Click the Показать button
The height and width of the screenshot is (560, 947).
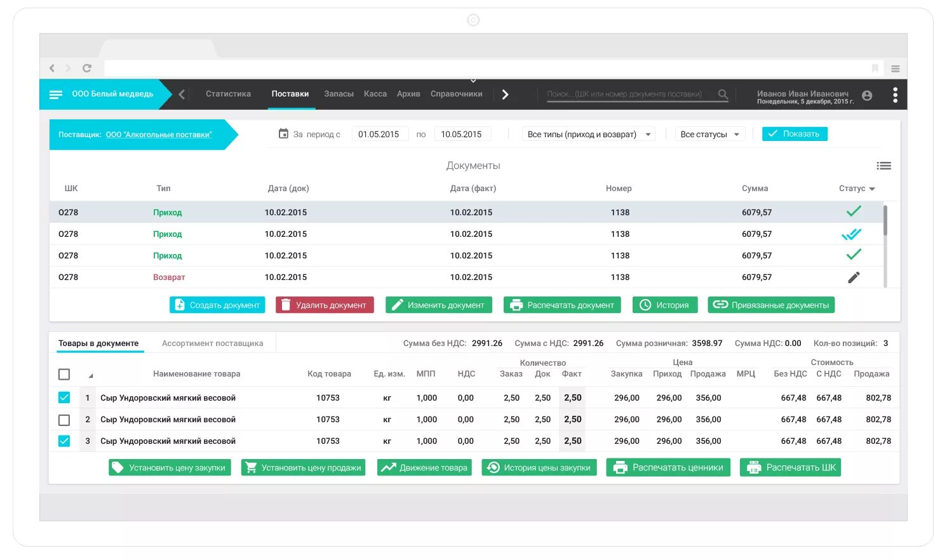click(x=795, y=134)
